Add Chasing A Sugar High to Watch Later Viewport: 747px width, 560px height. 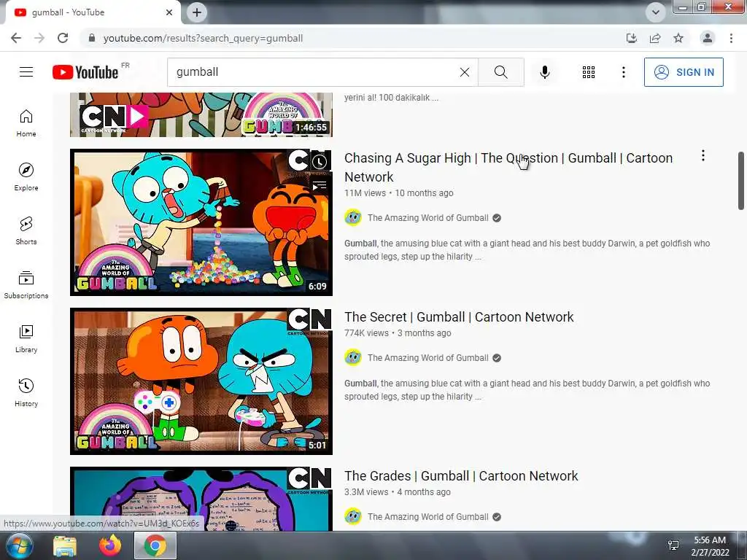tap(320, 162)
